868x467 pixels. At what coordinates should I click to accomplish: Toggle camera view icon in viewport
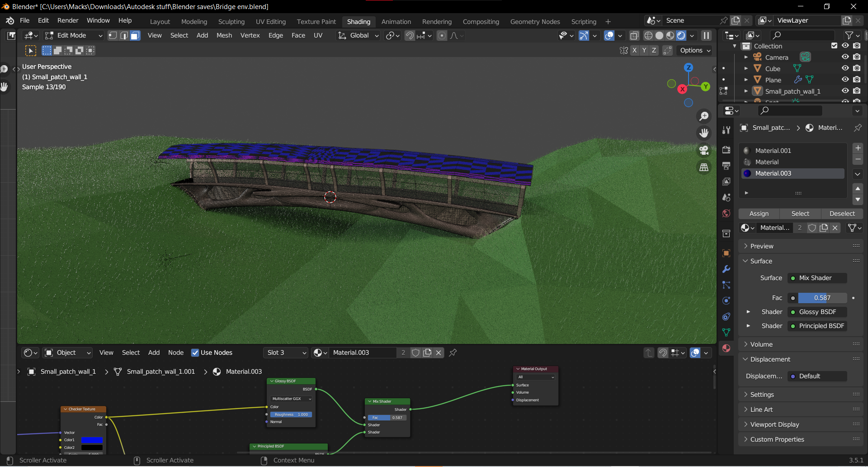tap(704, 150)
